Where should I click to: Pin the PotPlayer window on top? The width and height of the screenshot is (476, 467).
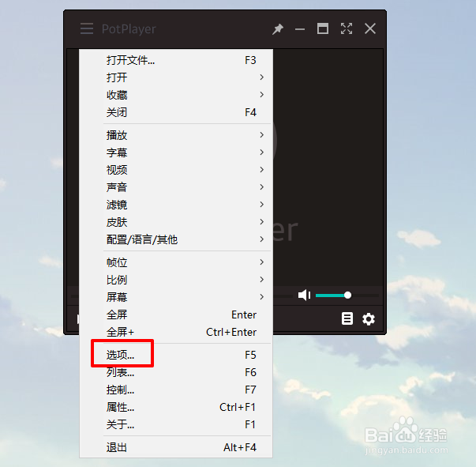(277, 29)
